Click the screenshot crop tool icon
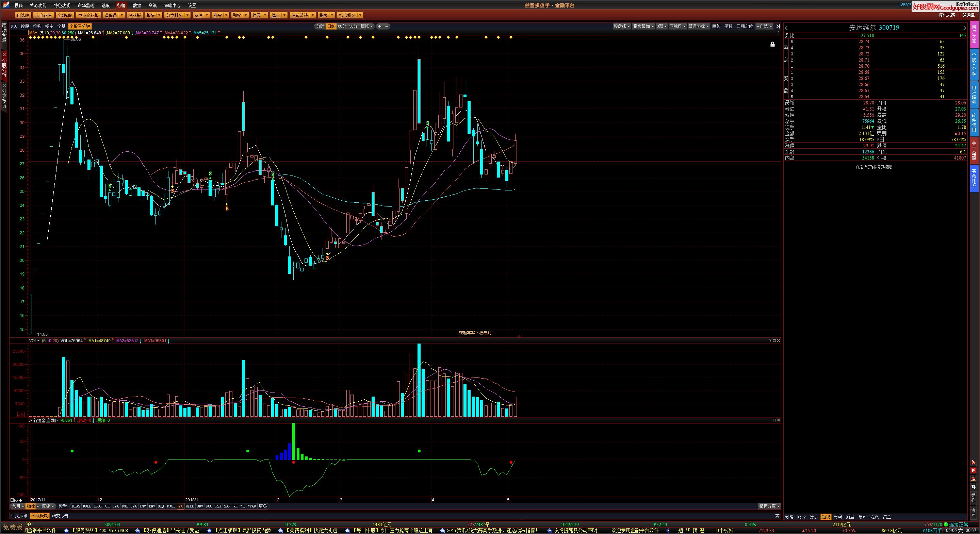The height and width of the screenshot is (534, 980). 974,487
